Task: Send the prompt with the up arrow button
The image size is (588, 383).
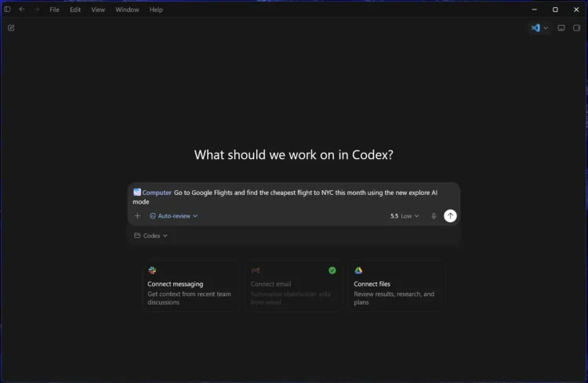Action: [x=450, y=216]
